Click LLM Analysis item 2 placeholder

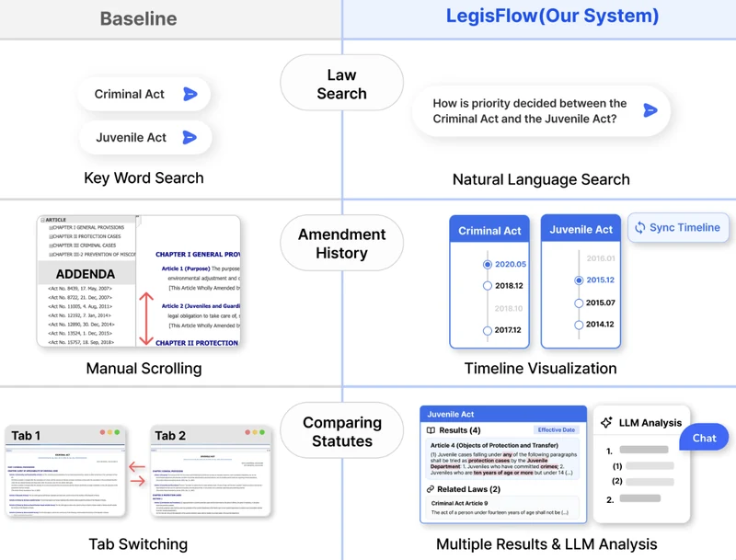[639, 498]
